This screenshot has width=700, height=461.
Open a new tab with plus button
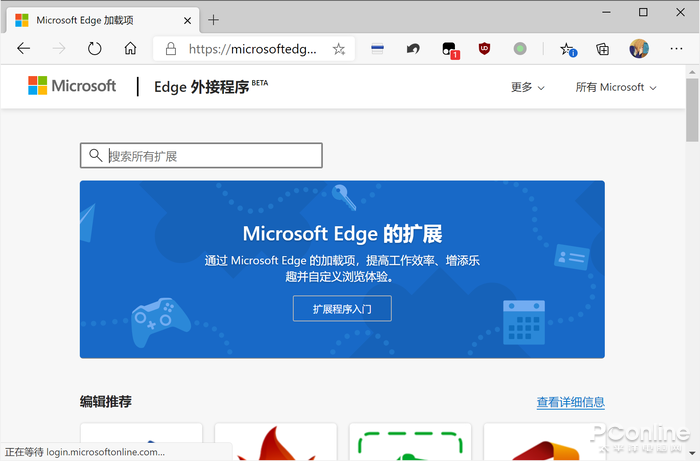(213, 20)
